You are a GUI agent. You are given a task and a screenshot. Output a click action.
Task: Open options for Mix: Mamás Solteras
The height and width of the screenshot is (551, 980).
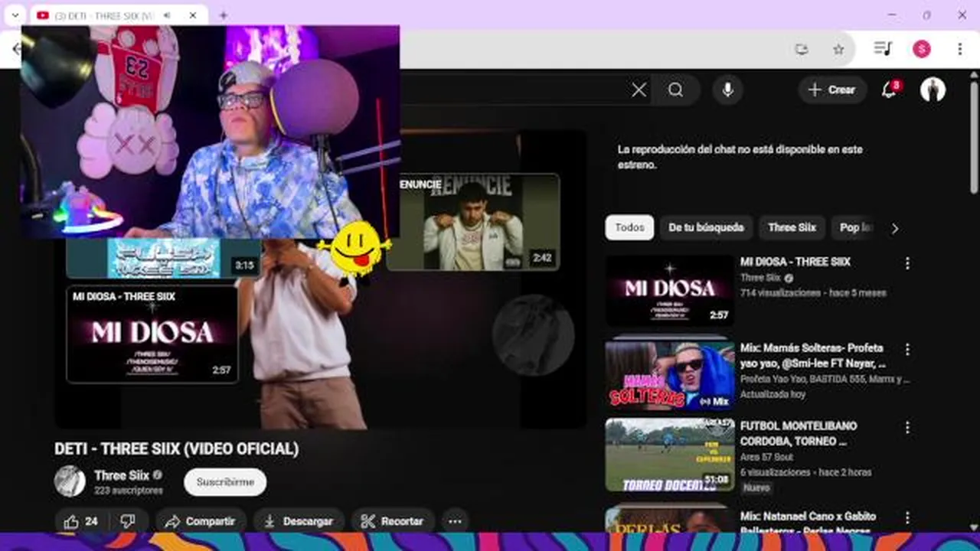[907, 349]
